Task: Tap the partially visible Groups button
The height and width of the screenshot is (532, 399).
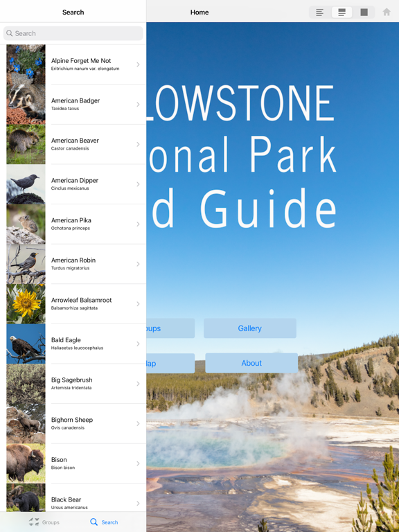Action: pyautogui.click(x=170, y=328)
